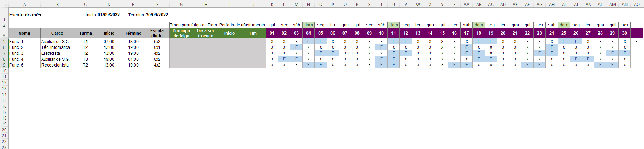Select the column AO header
The height and width of the screenshot is (149, 644).
pyautogui.click(x=637, y=4)
